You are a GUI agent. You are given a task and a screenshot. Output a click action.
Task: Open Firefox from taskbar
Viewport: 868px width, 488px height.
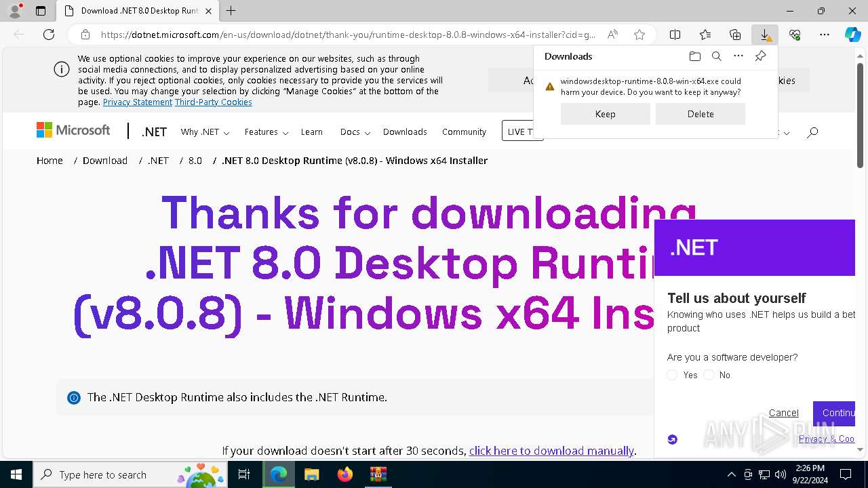(344, 474)
